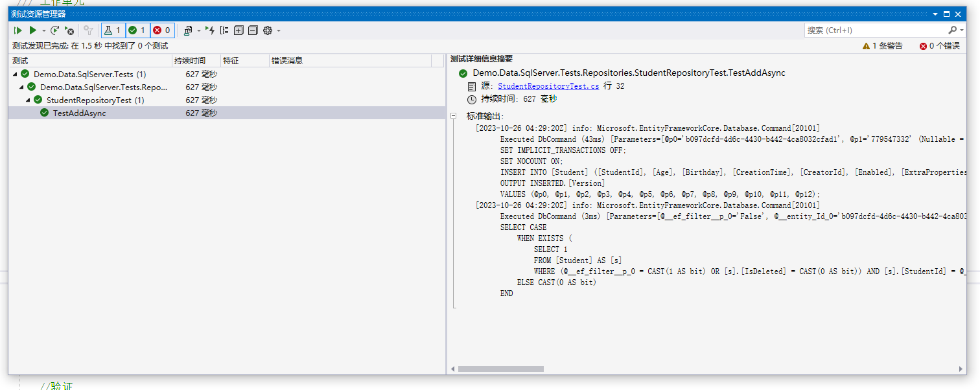Open the Run button dropdown arrow

point(44,30)
